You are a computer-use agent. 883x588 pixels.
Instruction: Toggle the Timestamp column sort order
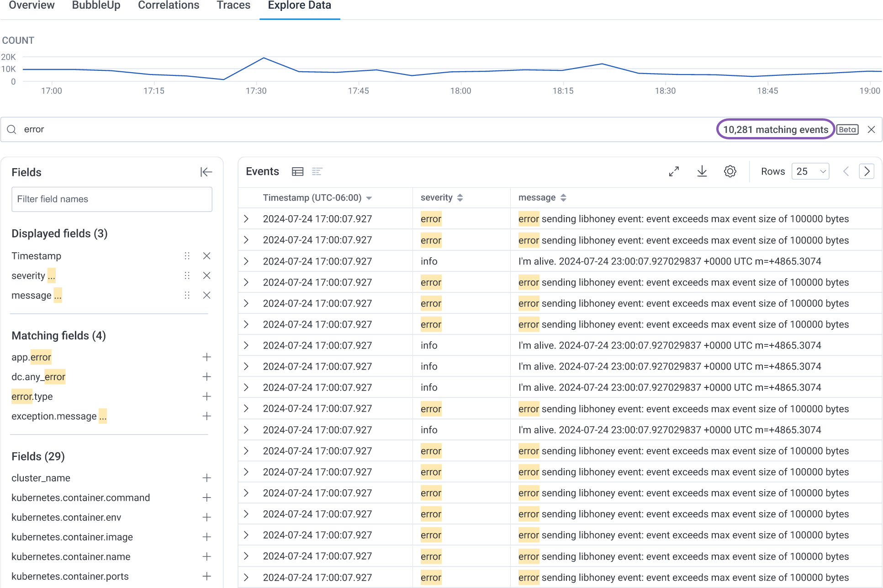(x=369, y=198)
